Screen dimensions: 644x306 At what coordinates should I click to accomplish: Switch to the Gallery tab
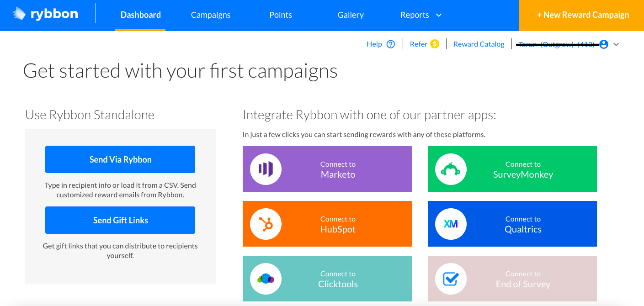(x=351, y=15)
